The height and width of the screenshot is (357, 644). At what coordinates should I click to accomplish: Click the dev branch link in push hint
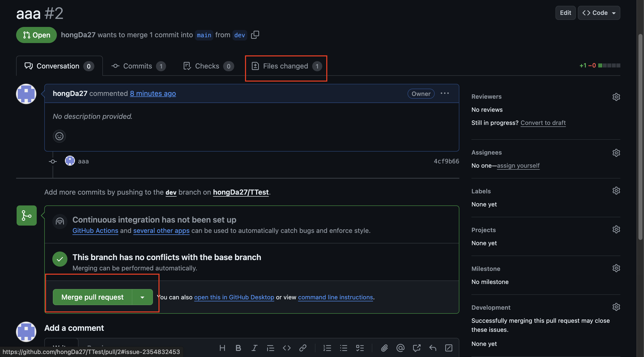171,192
